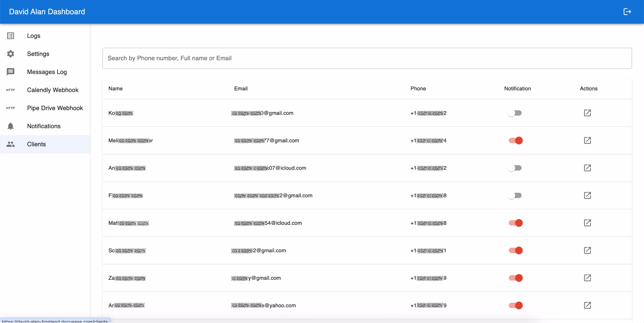Screen dimensions: 644x323
Task: Open the Logs list icon in sidebar
Action: pyautogui.click(x=11, y=36)
